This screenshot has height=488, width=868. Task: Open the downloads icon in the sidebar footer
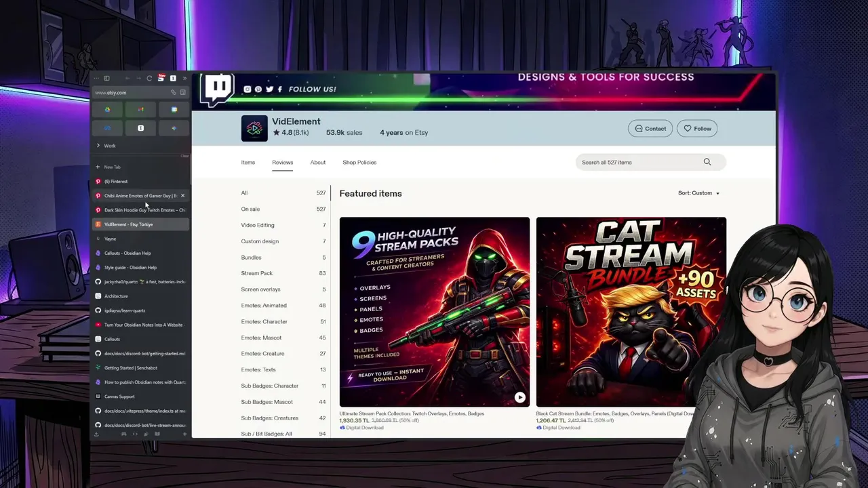click(96, 434)
